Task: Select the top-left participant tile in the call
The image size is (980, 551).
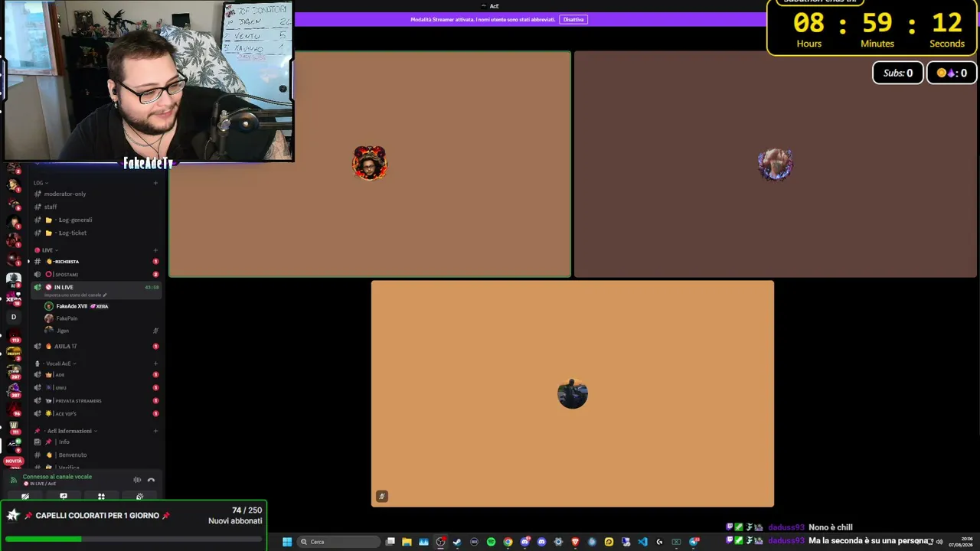Action: click(370, 164)
